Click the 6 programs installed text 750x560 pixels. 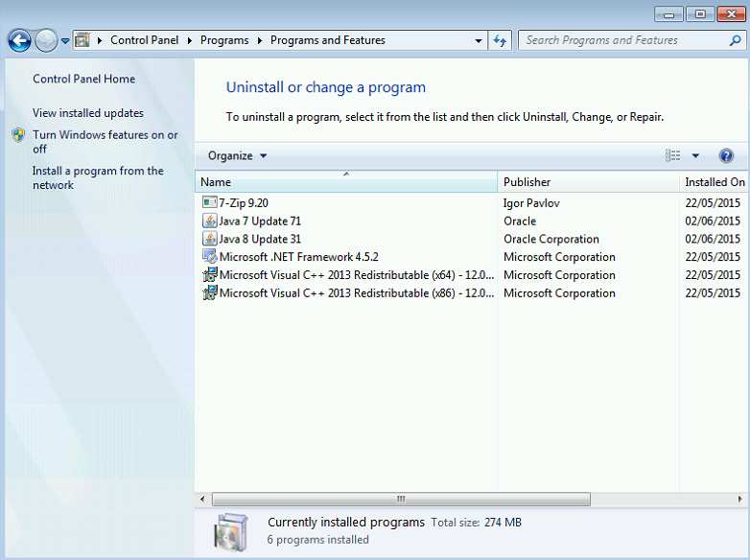[x=318, y=540]
